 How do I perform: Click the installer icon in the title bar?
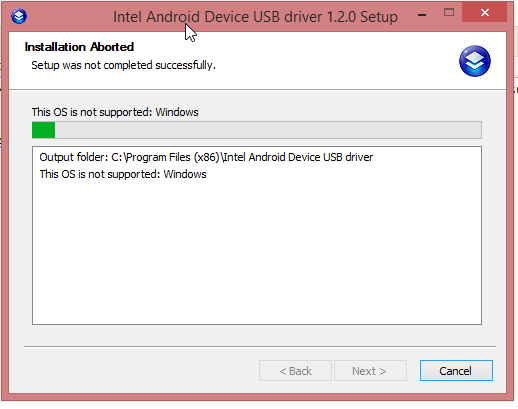coord(19,16)
